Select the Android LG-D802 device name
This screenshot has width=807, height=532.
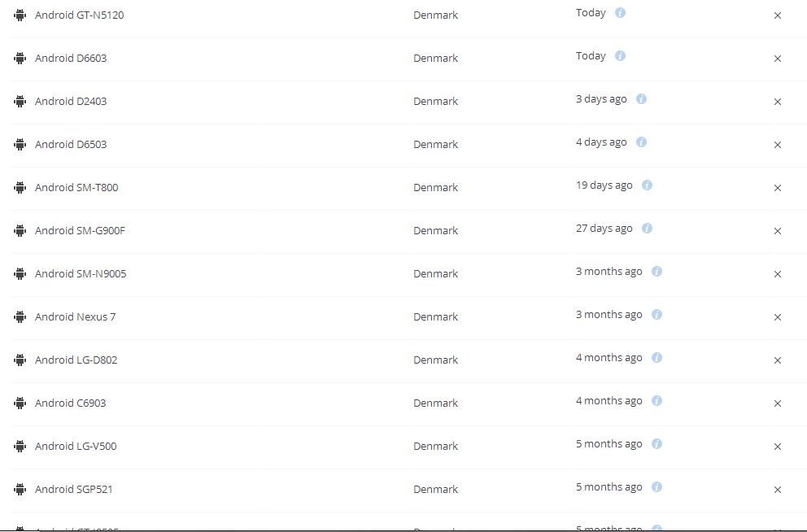(76, 360)
